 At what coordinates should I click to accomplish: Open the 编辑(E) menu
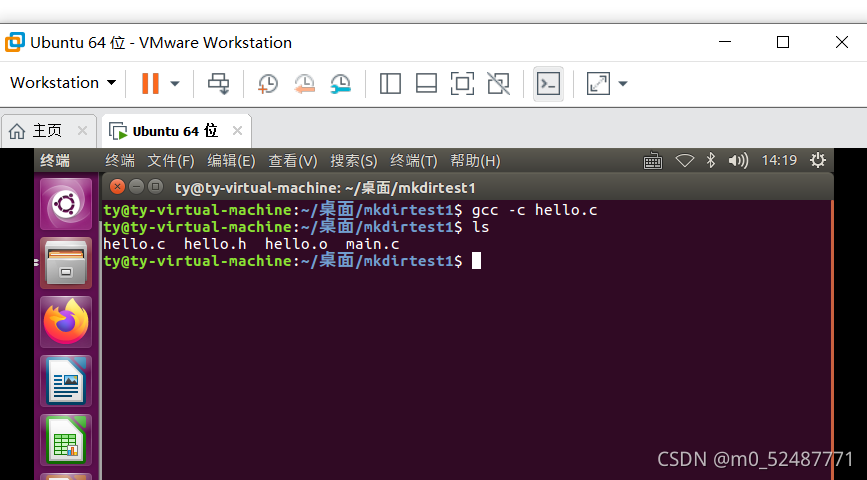tap(231, 161)
